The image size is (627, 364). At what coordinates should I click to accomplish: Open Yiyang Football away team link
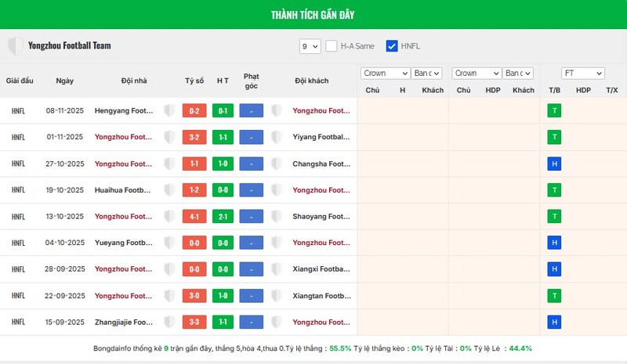point(321,138)
